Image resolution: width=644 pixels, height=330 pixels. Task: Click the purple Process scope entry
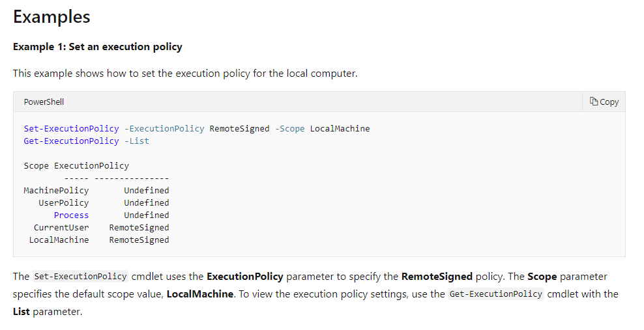tap(71, 215)
